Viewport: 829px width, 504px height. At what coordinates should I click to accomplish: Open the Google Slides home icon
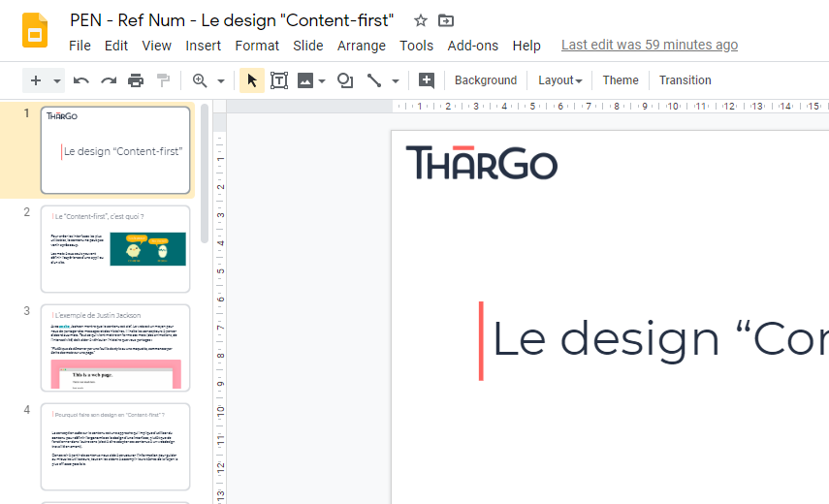35,31
